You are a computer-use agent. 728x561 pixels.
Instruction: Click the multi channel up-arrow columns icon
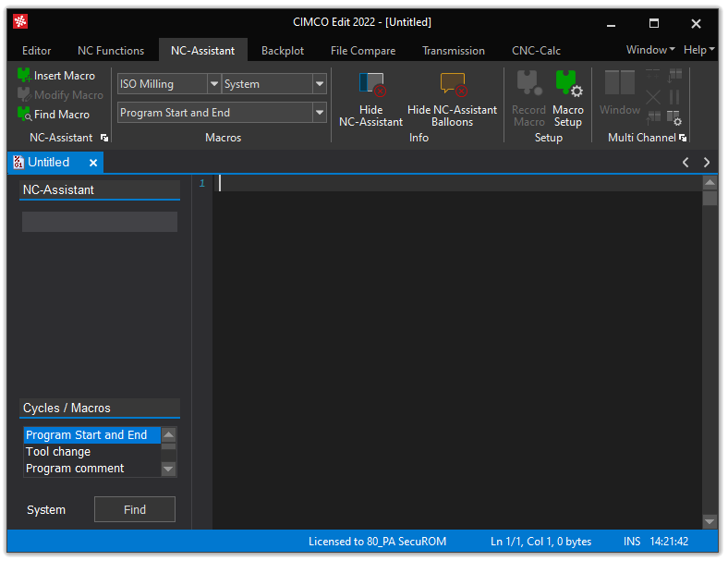coord(653,118)
